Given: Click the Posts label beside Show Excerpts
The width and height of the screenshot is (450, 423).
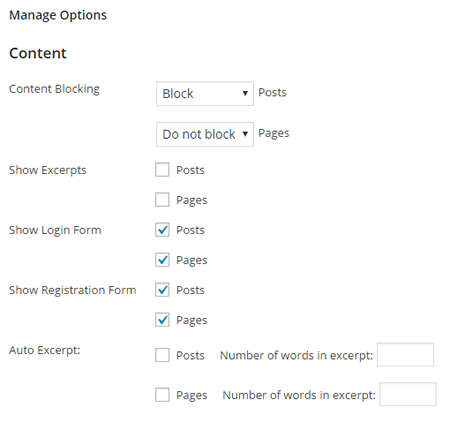Looking at the screenshot, I should click(190, 170).
